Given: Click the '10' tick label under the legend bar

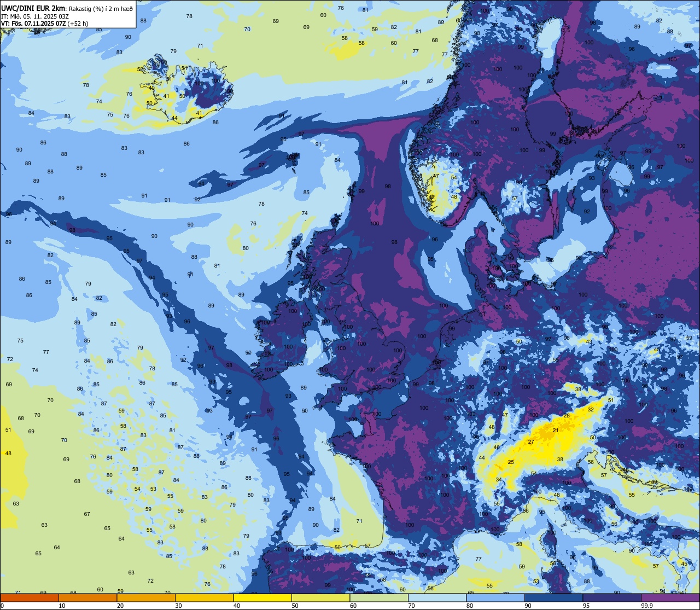Looking at the screenshot, I should click(62, 606).
